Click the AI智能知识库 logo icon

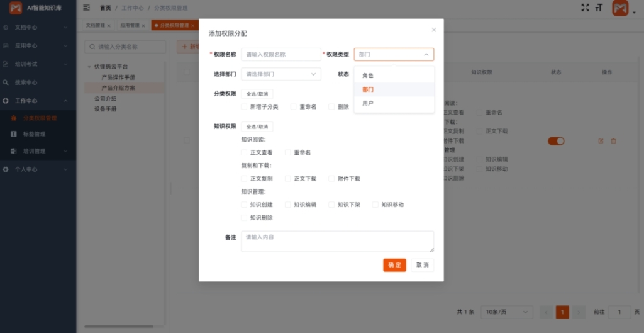pos(16,8)
